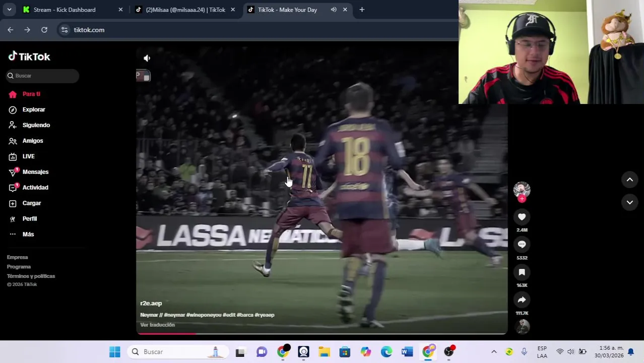Reload the page
The width and height of the screenshot is (644, 363).
44,30
